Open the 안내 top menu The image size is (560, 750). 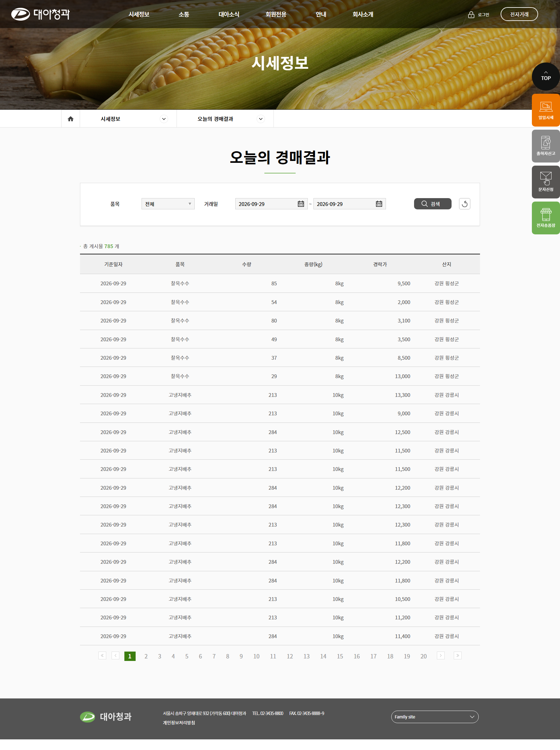click(321, 14)
